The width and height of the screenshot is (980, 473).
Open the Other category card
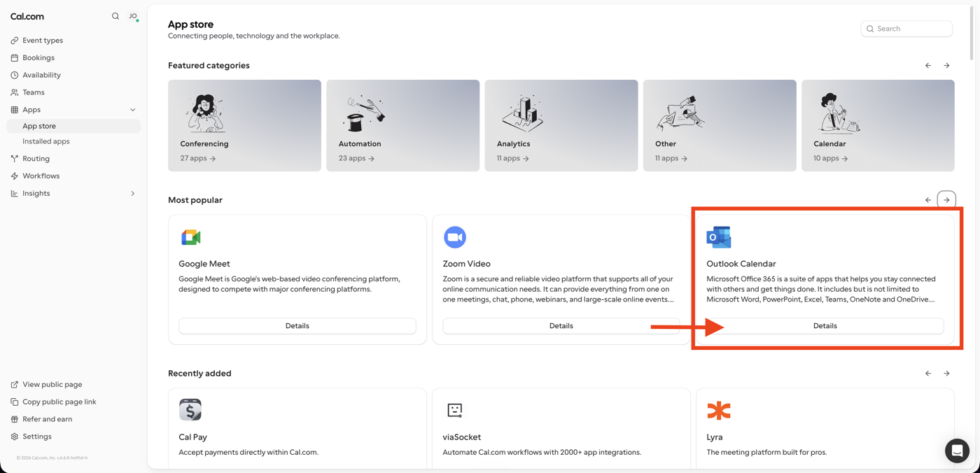(720, 125)
